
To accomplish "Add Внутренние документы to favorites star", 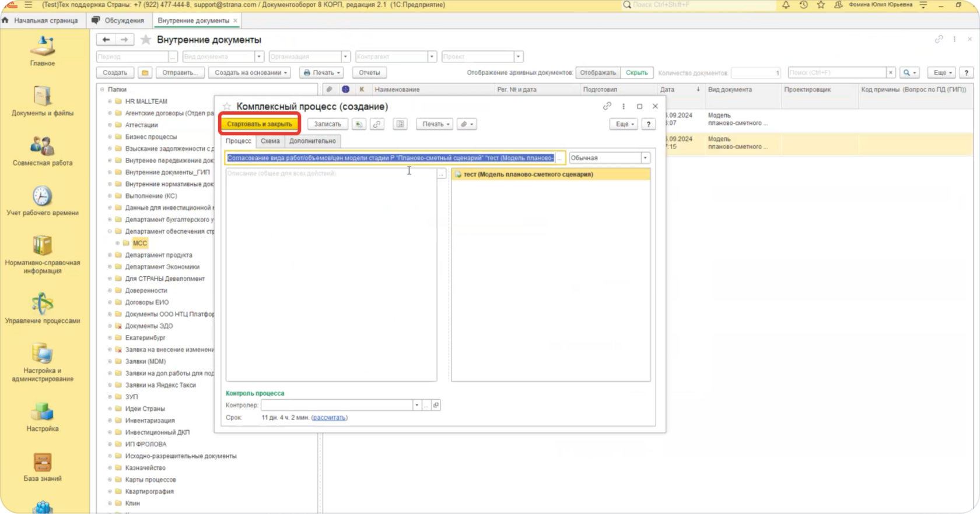I will point(146,40).
